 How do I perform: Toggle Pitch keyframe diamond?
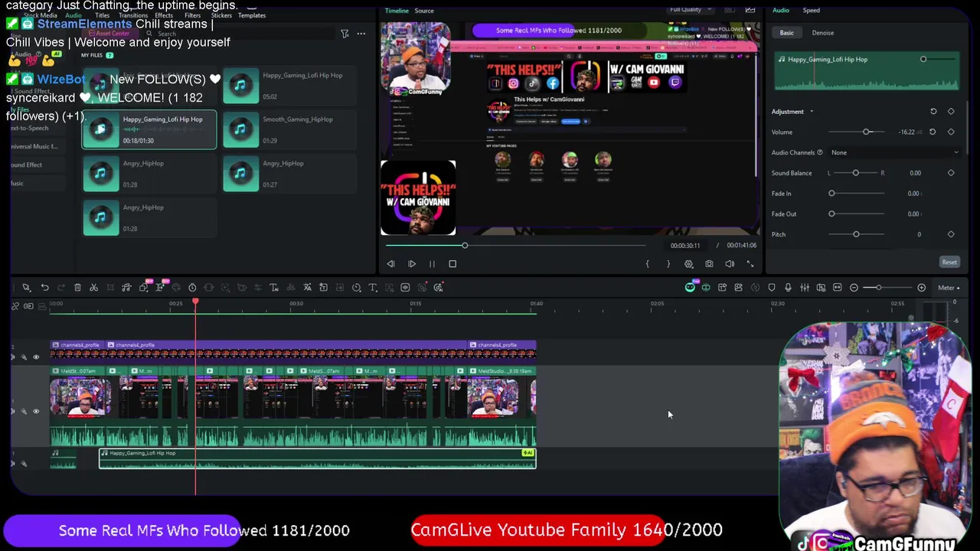951,234
